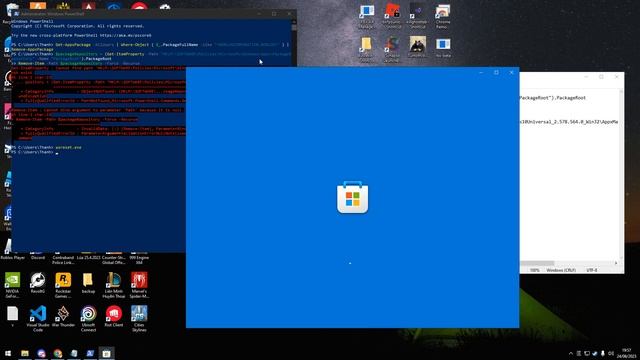Launch the War Thunder shortcut
This screenshot has width=640, height=360.
pyautogui.click(x=63, y=316)
